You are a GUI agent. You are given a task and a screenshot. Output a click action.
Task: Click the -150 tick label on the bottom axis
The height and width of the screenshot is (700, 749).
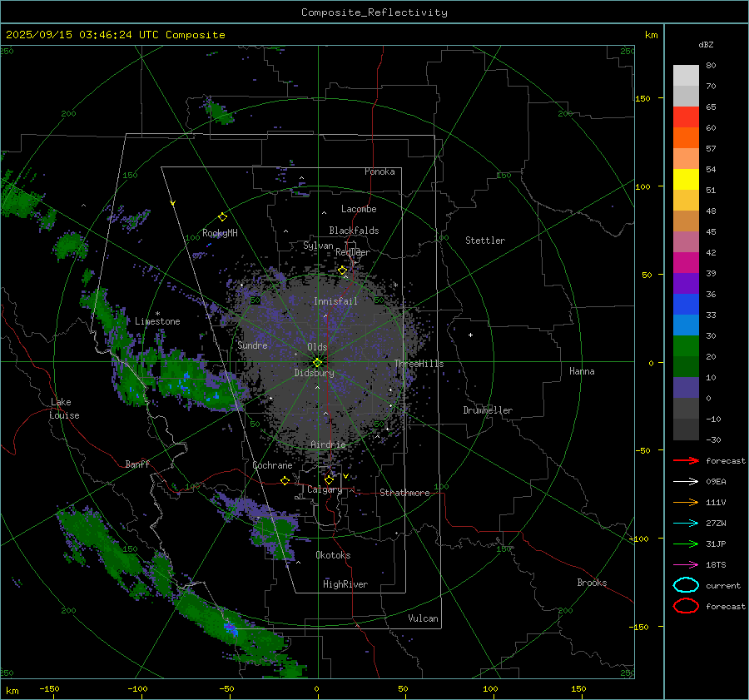point(49,688)
